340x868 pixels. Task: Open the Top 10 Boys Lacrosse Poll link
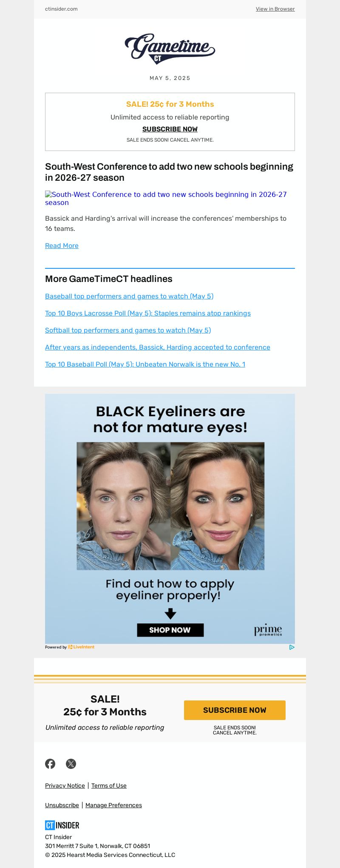coord(148,313)
